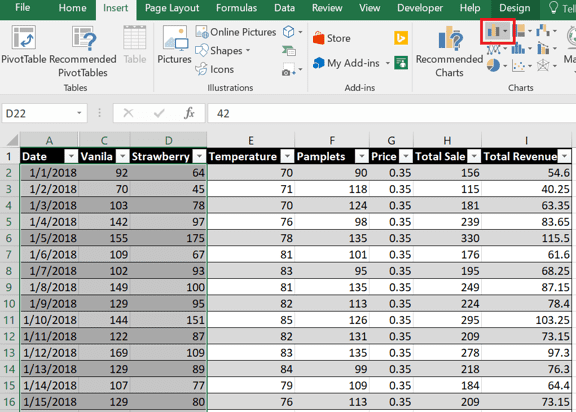Cancel the formula bar entry
The image size is (576, 412).
[128, 113]
